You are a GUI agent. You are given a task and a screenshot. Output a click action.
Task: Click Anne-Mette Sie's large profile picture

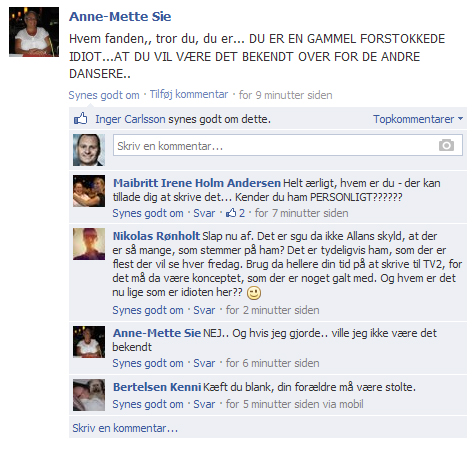tap(34, 32)
